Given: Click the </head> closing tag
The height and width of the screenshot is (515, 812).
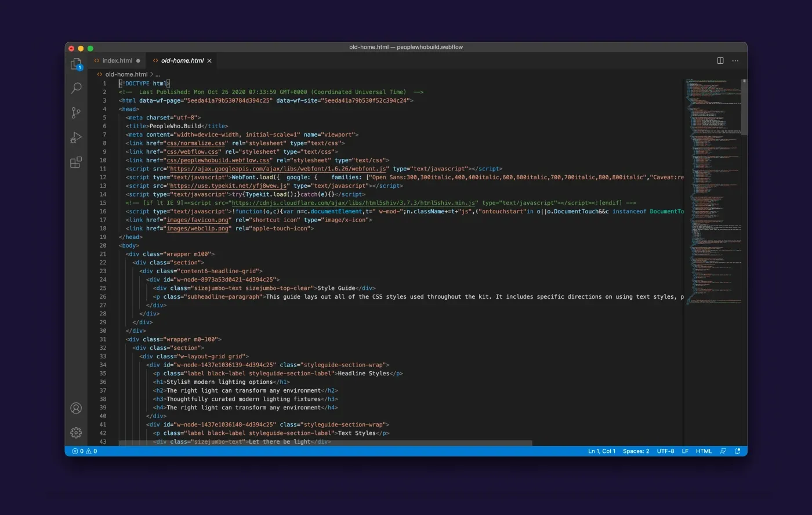Looking at the screenshot, I should (x=130, y=237).
